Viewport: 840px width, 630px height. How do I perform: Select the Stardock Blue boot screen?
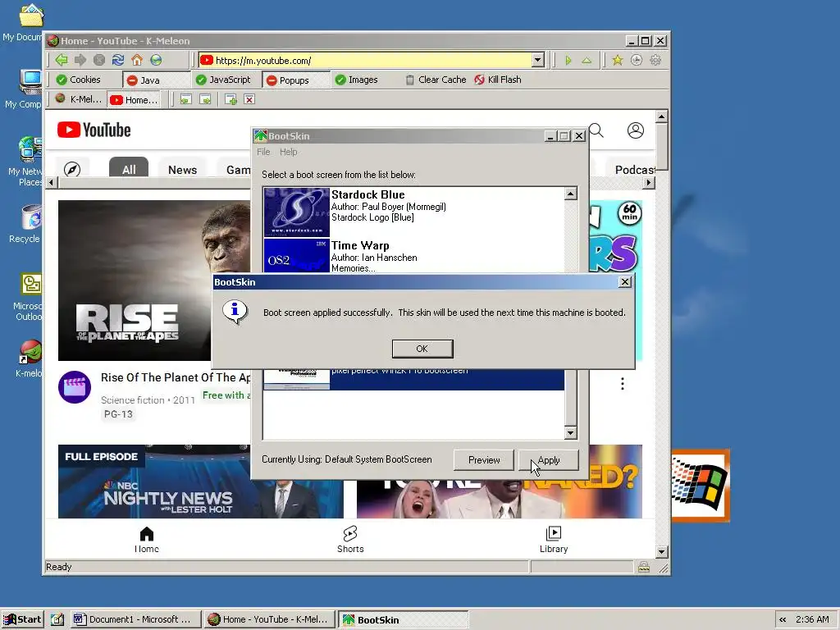click(413, 212)
